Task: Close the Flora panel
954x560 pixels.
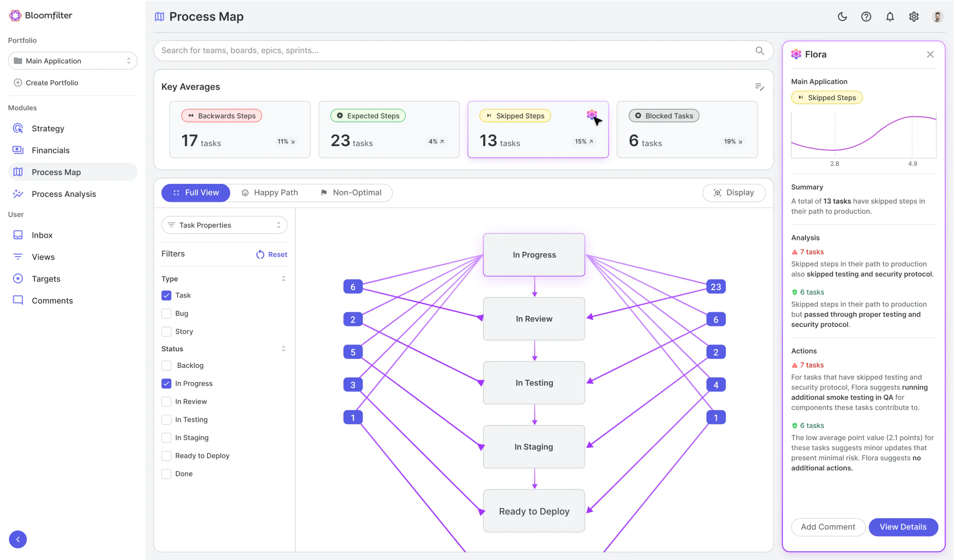Action: point(930,54)
